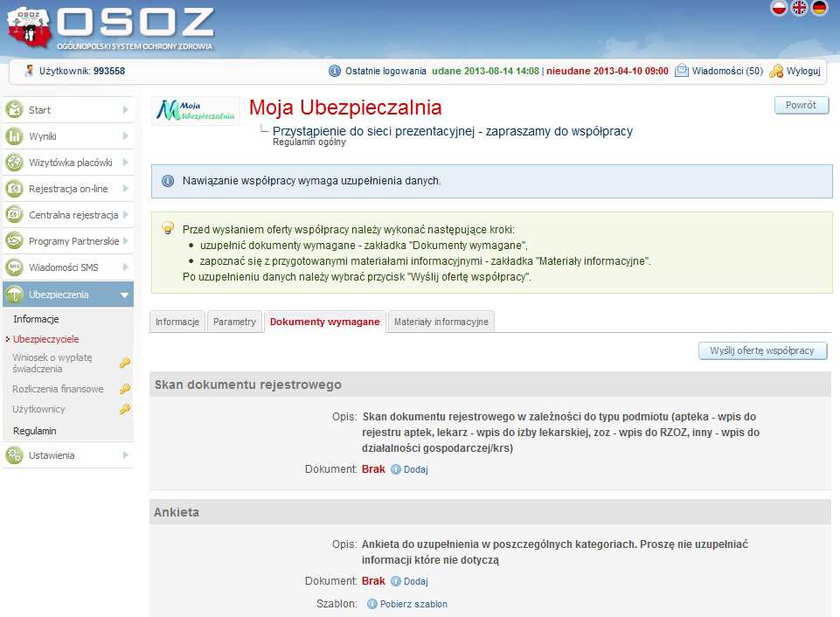Open Regulamin in sidebar submenu
This screenshot has height=617, width=840.
[x=35, y=431]
